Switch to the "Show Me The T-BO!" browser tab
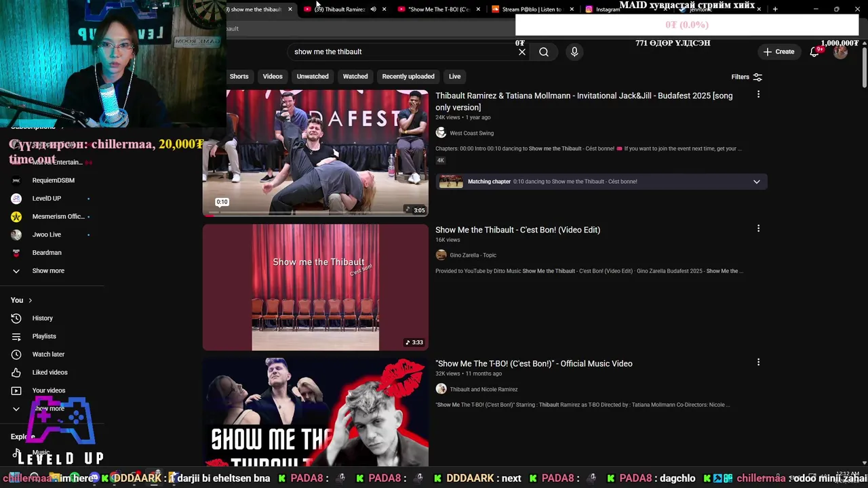Image resolution: width=868 pixels, height=488 pixels. [438, 9]
